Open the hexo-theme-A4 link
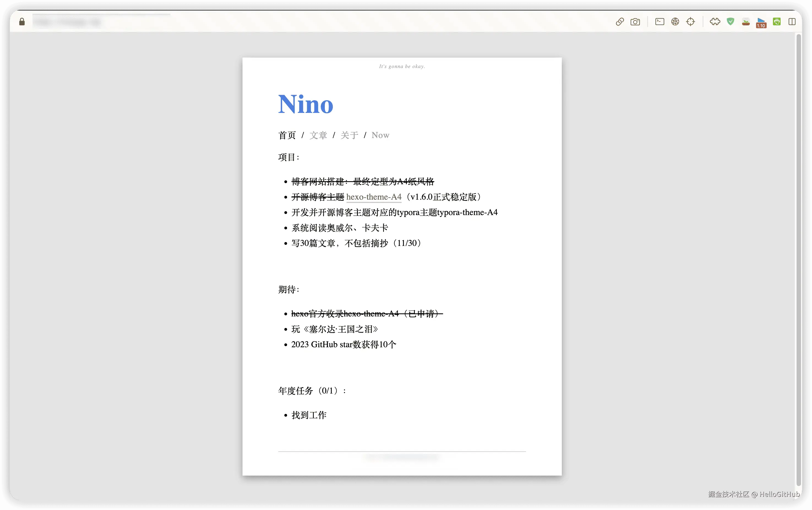This screenshot has width=812, height=510. (374, 197)
